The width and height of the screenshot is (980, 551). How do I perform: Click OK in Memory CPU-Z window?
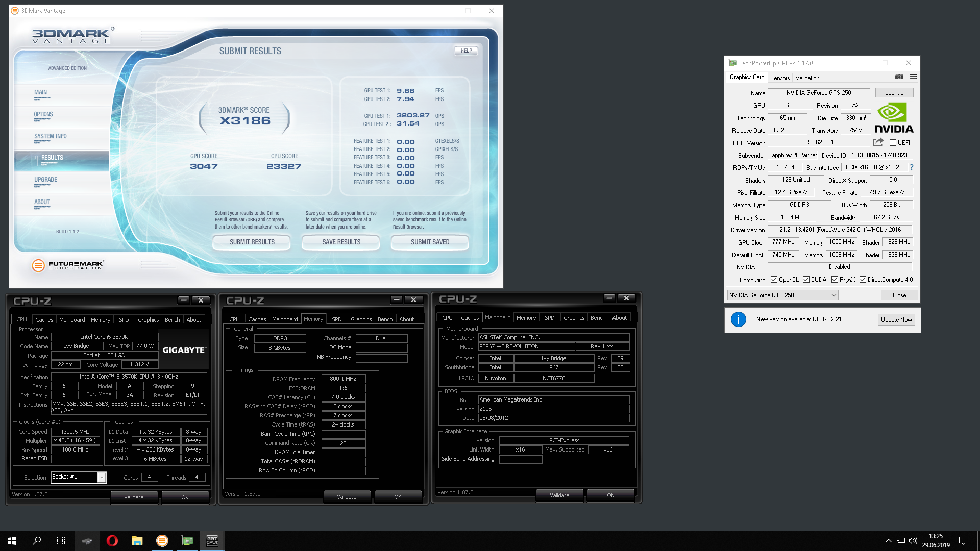(398, 497)
